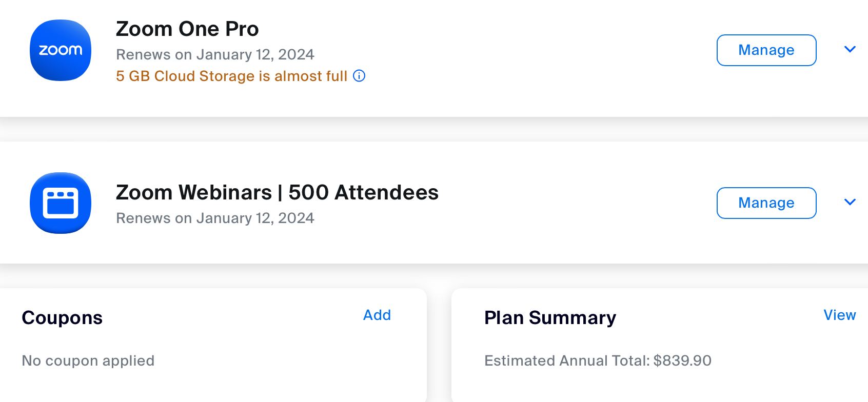This screenshot has width=868, height=402.
Task: Click the 500 Attendees label
Action: [x=363, y=192]
